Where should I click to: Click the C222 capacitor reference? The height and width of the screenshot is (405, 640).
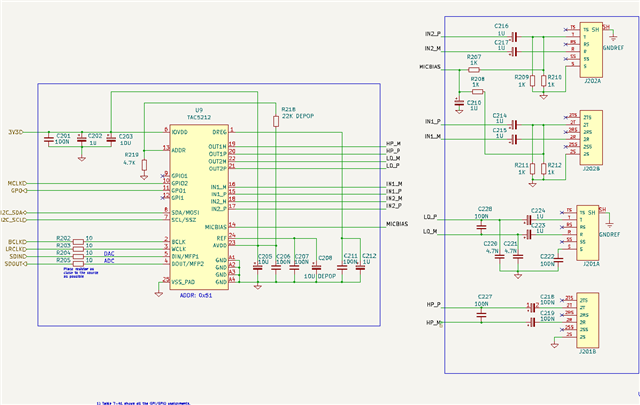pos(547,257)
